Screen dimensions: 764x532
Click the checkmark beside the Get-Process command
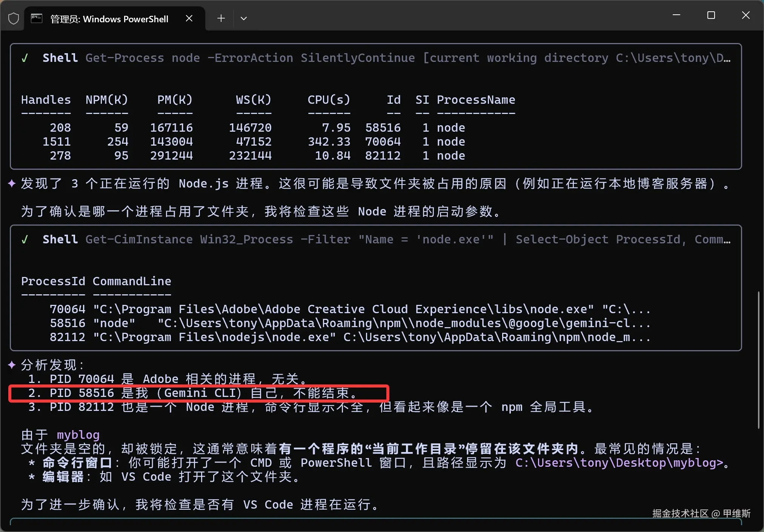[x=25, y=58]
